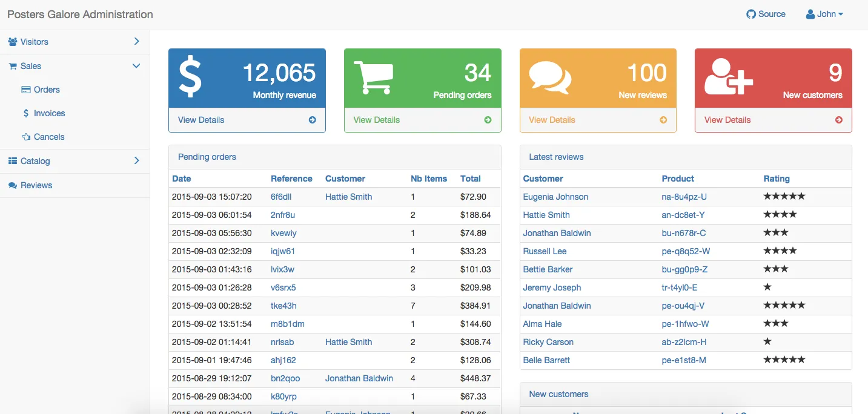Click the arrow icon in red View Details
868x414 pixels.
(839, 120)
